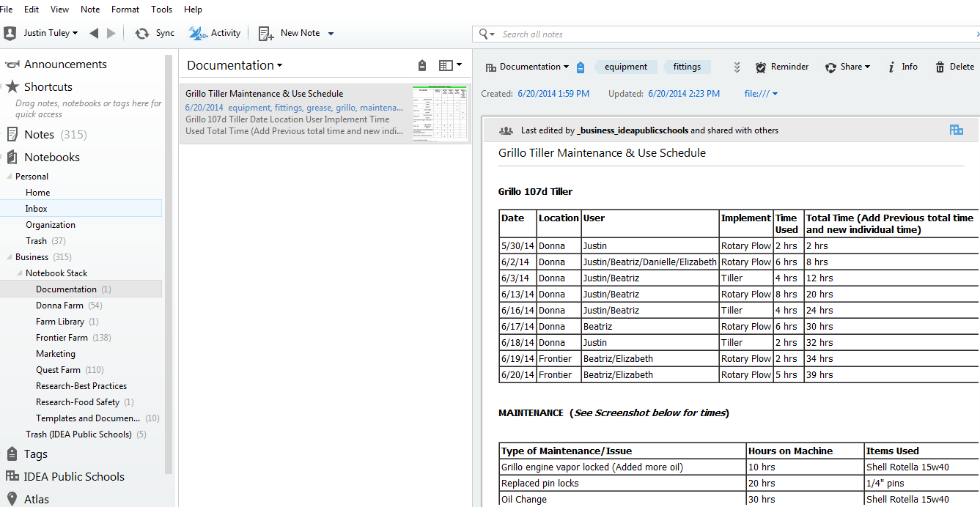Collapse the Notebook Stack
This screenshot has height=507, width=980.
19,273
